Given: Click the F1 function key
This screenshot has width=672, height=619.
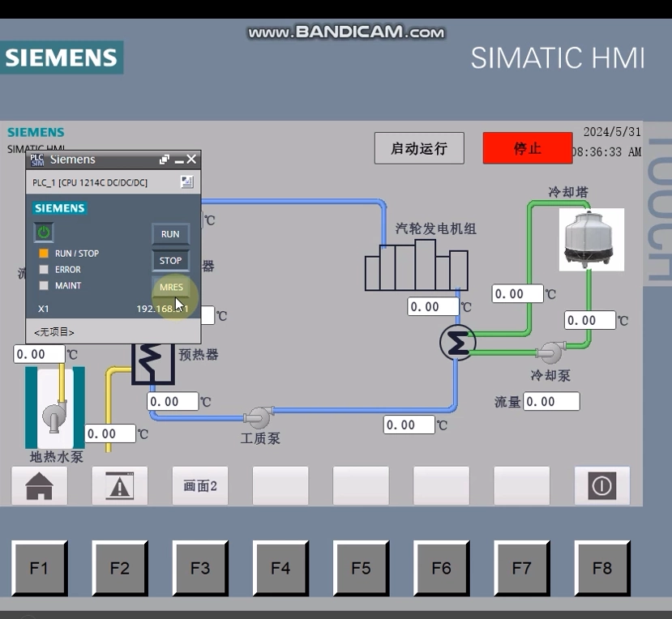Looking at the screenshot, I should pyautogui.click(x=40, y=568).
